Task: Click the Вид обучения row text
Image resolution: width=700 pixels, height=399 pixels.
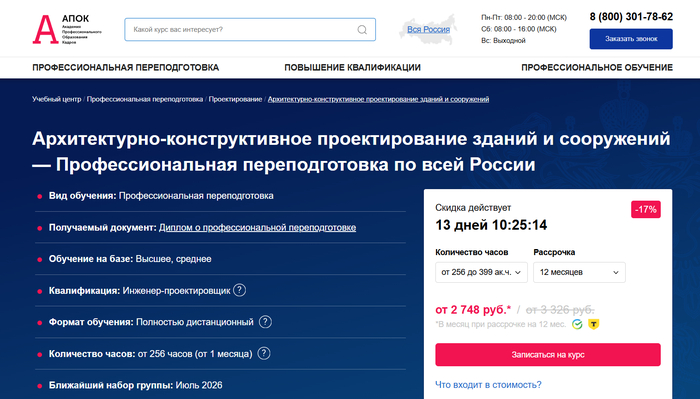Action: (x=161, y=196)
